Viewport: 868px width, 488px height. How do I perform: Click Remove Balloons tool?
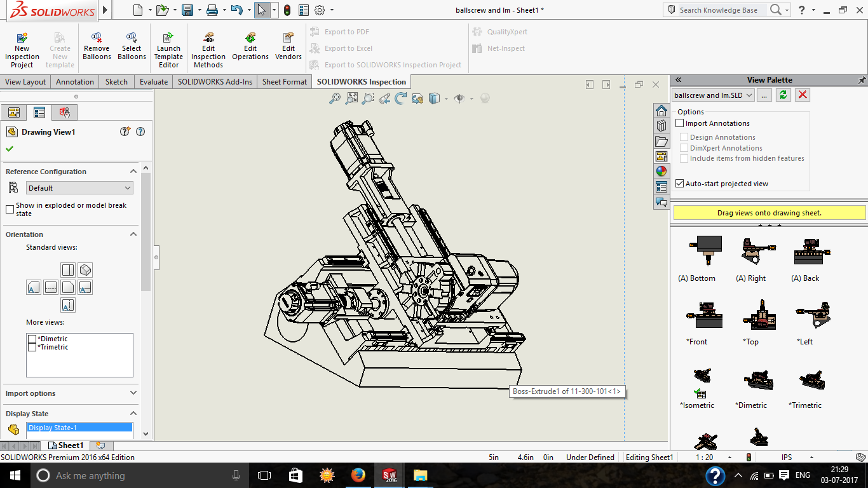97,47
